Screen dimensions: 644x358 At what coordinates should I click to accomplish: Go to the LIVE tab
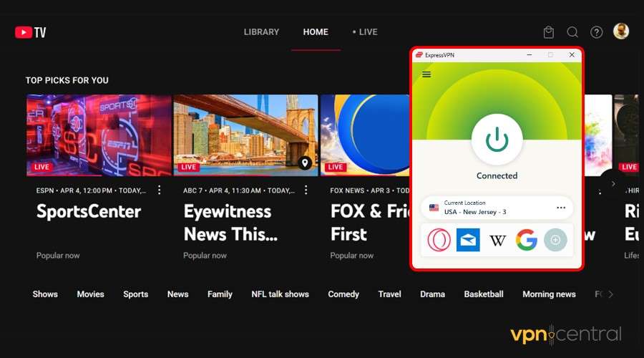point(365,32)
